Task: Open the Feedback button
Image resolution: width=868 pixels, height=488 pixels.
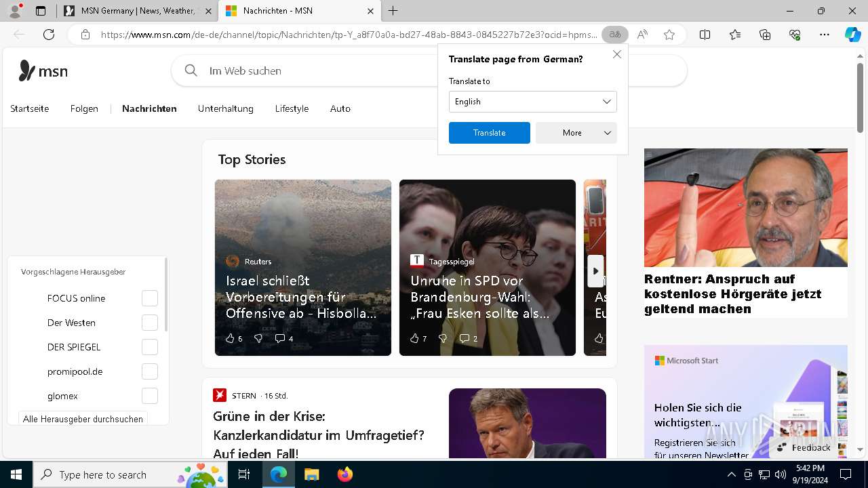Action: coord(804,447)
